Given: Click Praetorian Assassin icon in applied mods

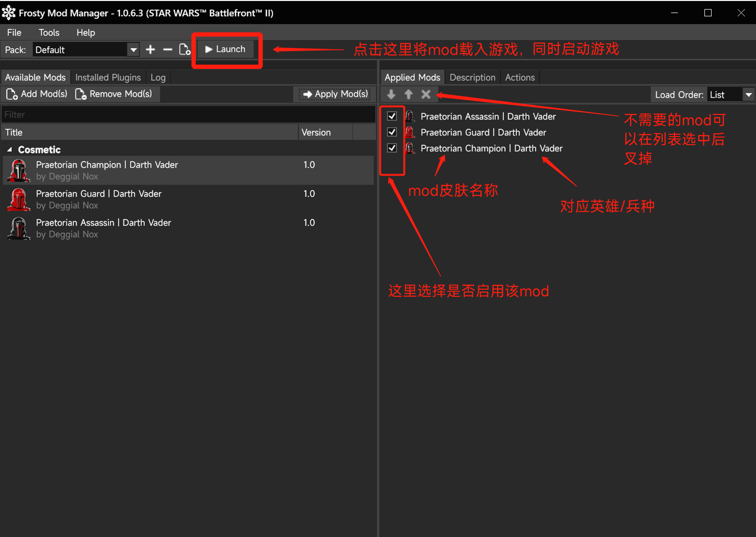Looking at the screenshot, I should pyautogui.click(x=410, y=116).
